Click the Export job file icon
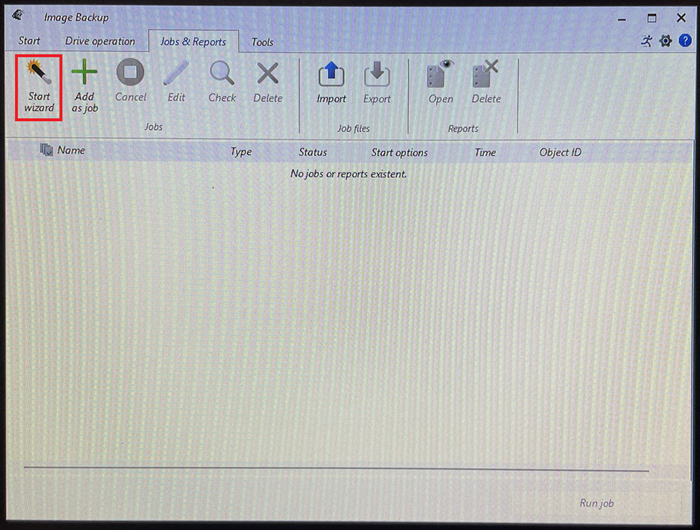 (x=377, y=75)
